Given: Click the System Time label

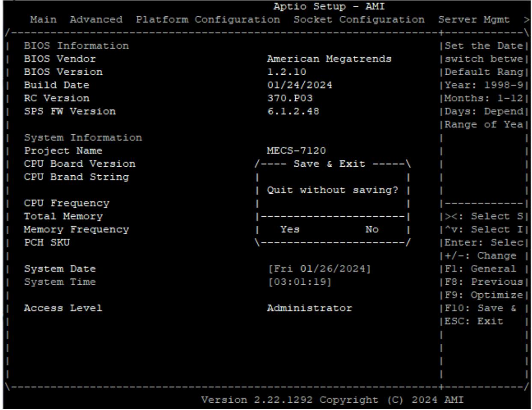Looking at the screenshot, I should (60, 282).
